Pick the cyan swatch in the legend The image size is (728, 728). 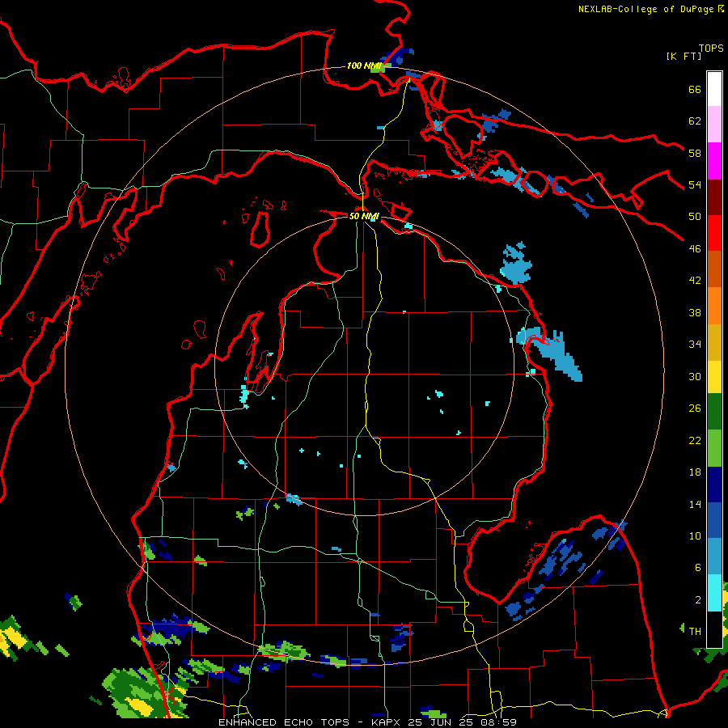pyautogui.click(x=714, y=593)
